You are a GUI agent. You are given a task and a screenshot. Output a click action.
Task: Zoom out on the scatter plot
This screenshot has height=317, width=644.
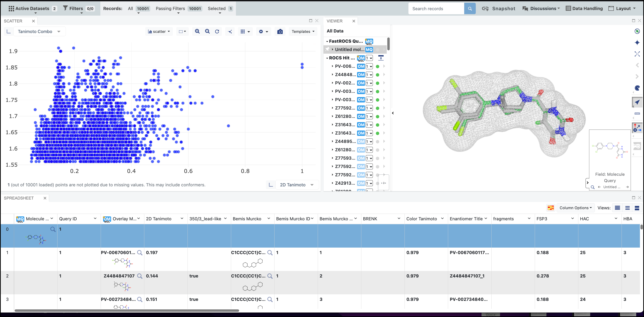(207, 31)
